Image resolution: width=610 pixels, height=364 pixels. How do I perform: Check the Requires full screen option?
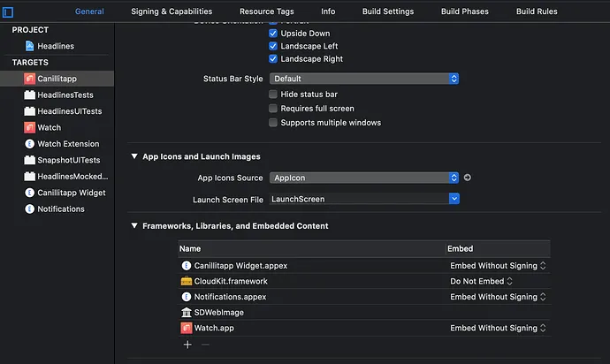273,109
